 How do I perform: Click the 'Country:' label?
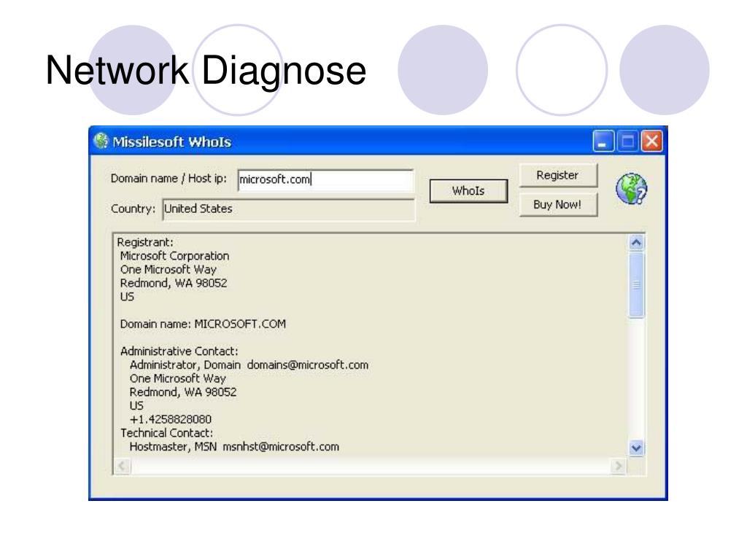click(x=133, y=209)
